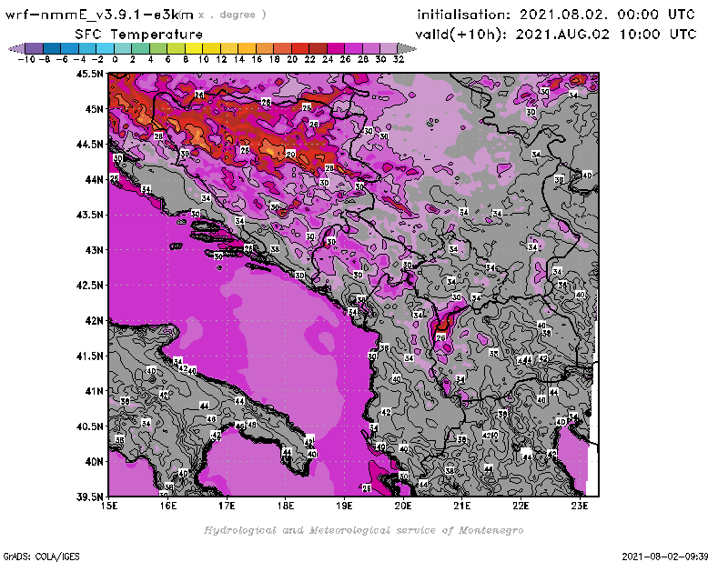Click the '44N' latitude label
Viewport: 728px width, 562px height.
(94, 179)
